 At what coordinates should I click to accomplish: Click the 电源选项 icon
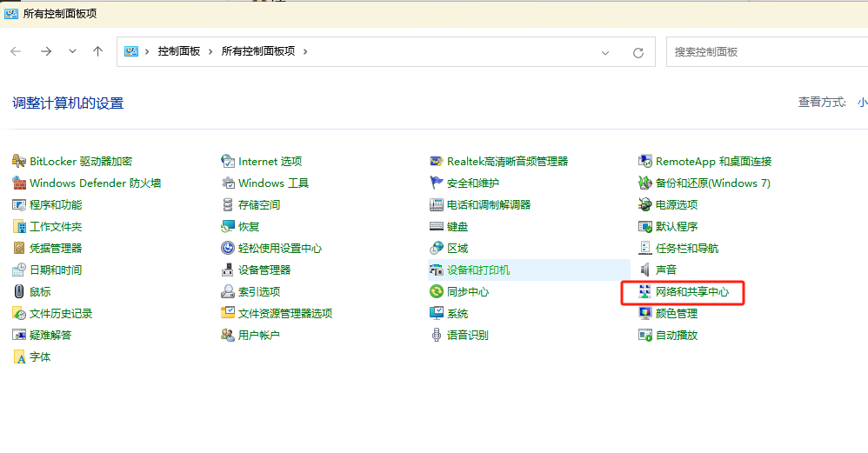coord(645,205)
